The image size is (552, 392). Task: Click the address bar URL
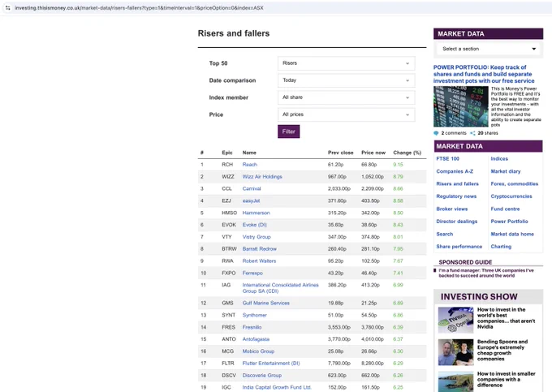point(139,8)
